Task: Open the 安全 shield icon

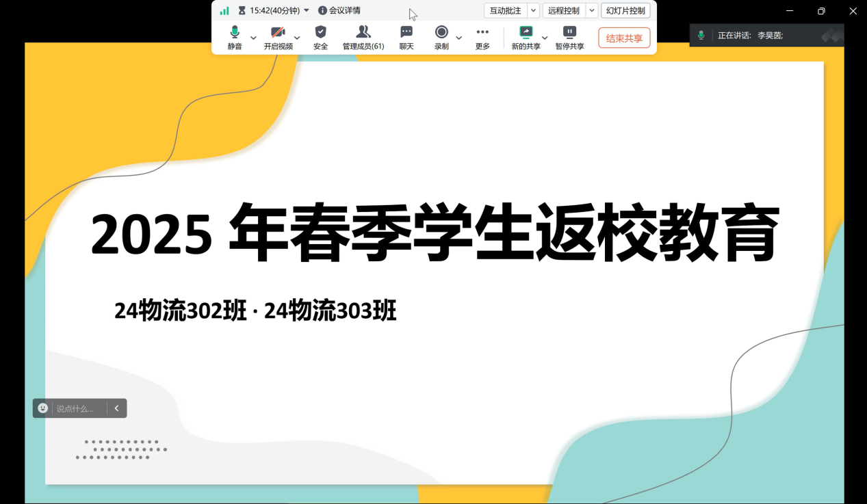Action: pos(320,33)
